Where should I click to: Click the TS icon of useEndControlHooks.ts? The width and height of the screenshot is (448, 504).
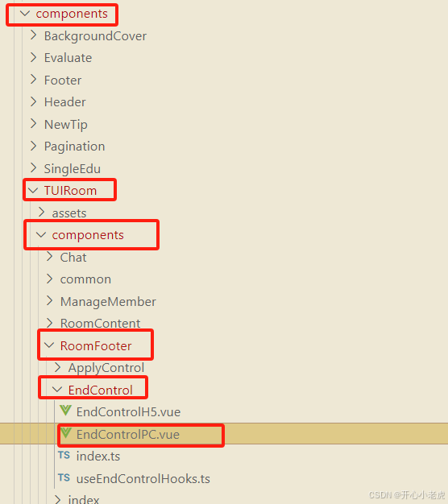click(x=64, y=477)
